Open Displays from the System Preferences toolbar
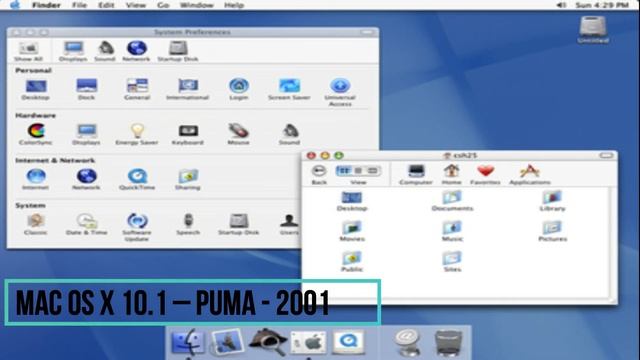Viewport: 640px width, 360px height. [x=73, y=51]
